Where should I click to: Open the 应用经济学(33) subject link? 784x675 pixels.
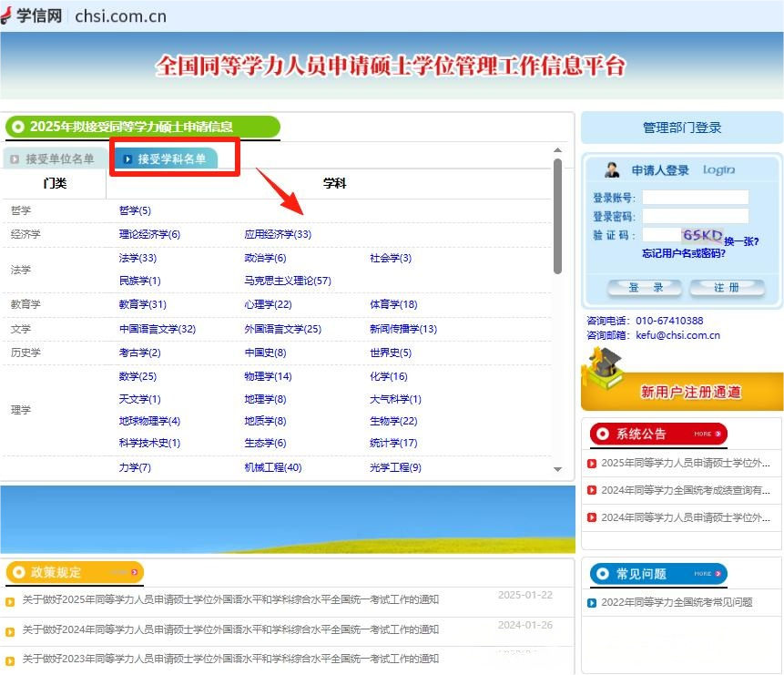pos(278,234)
